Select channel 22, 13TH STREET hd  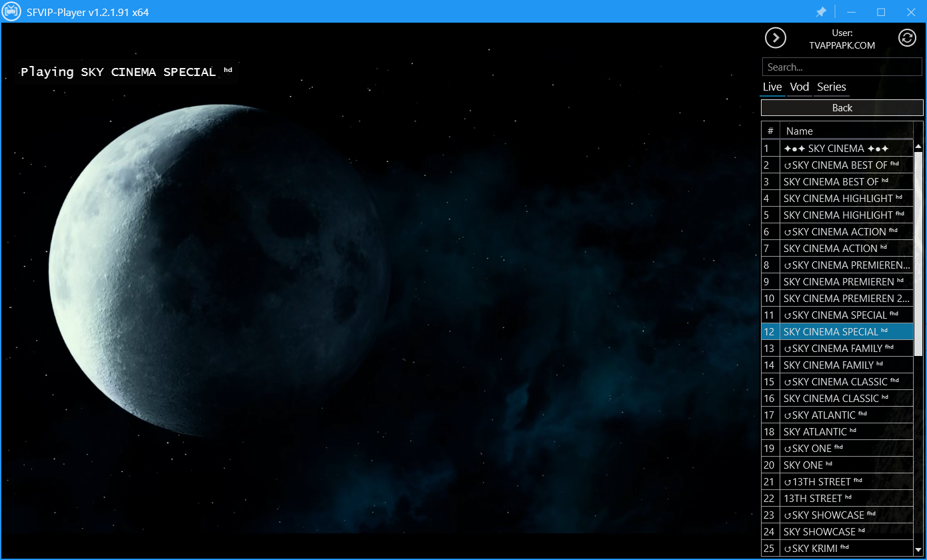click(x=838, y=499)
